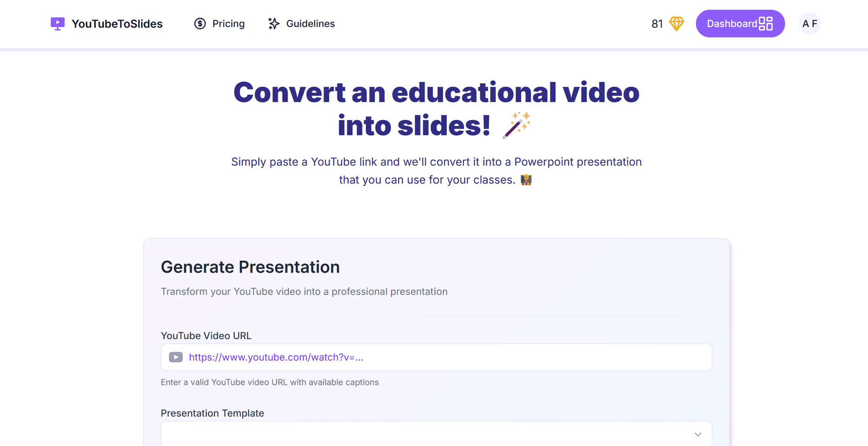Click the dollar coin Pricing icon

200,24
